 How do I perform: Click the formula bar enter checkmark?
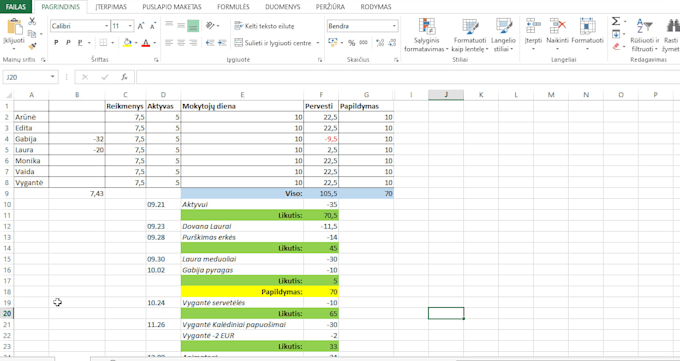105,77
